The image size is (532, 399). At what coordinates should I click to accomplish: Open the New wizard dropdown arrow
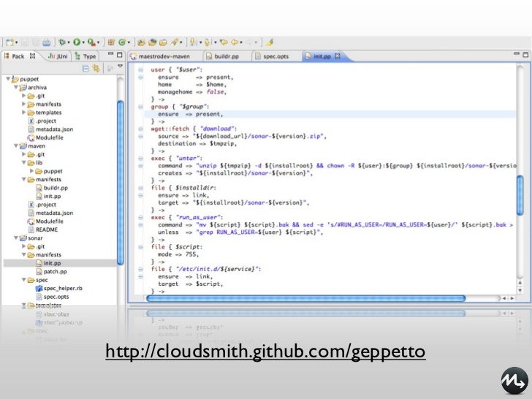click(x=16, y=42)
